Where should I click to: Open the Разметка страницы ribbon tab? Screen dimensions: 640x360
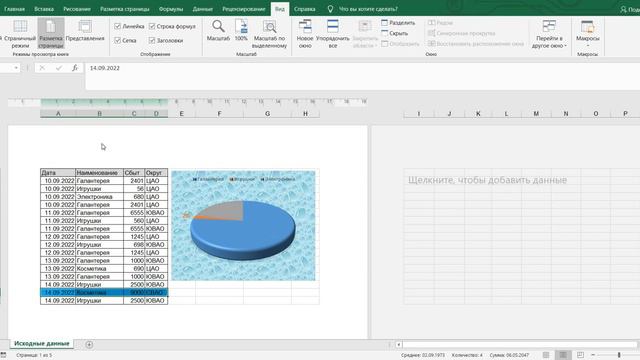point(124,9)
